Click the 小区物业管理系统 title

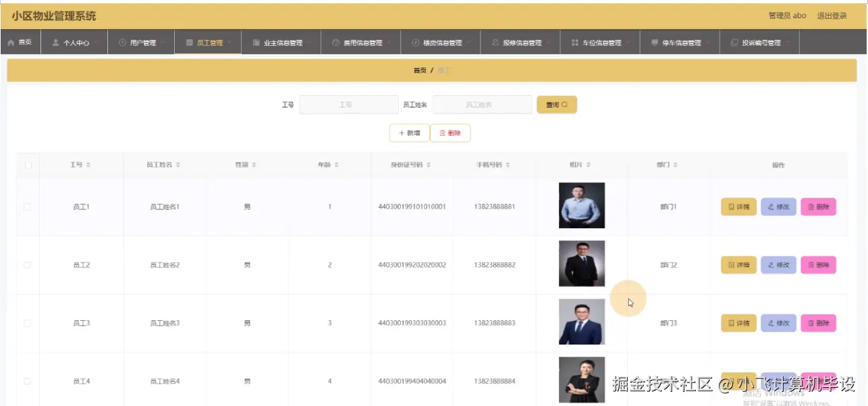click(54, 16)
